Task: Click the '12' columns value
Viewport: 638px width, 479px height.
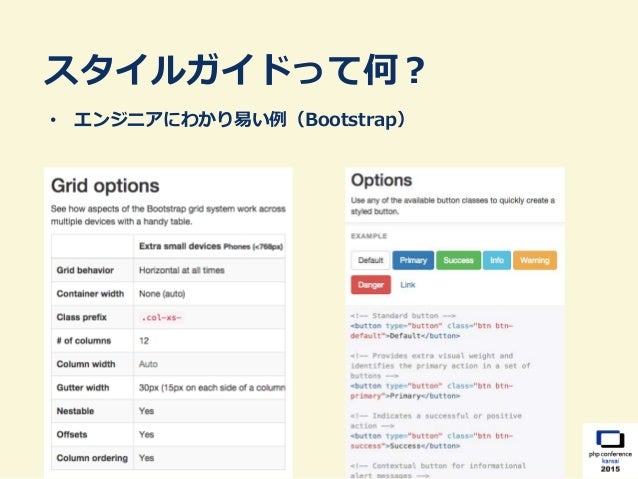Action: click(144, 341)
